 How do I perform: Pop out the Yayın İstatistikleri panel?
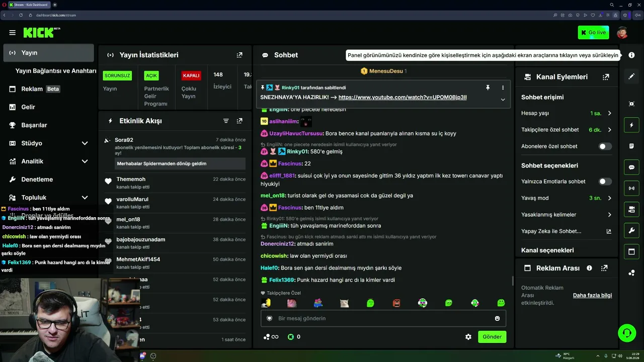pos(239,55)
